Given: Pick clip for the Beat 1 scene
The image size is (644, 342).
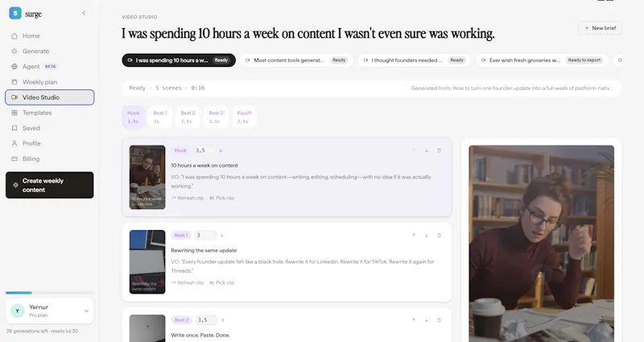Looking at the screenshot, I should 222,283.
